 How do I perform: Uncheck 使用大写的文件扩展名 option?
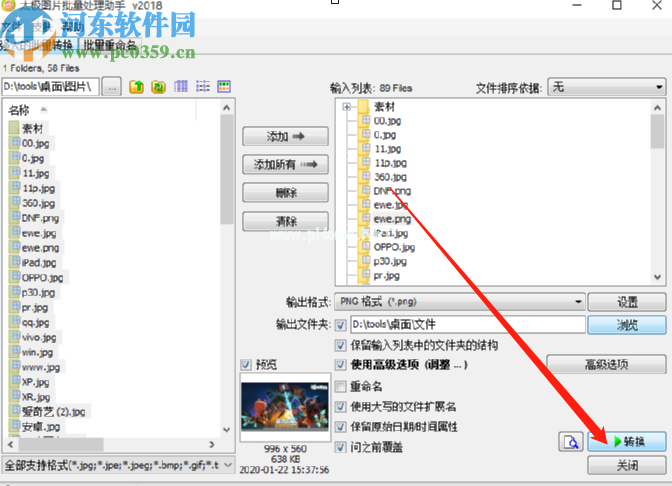(x=341, y=406)
